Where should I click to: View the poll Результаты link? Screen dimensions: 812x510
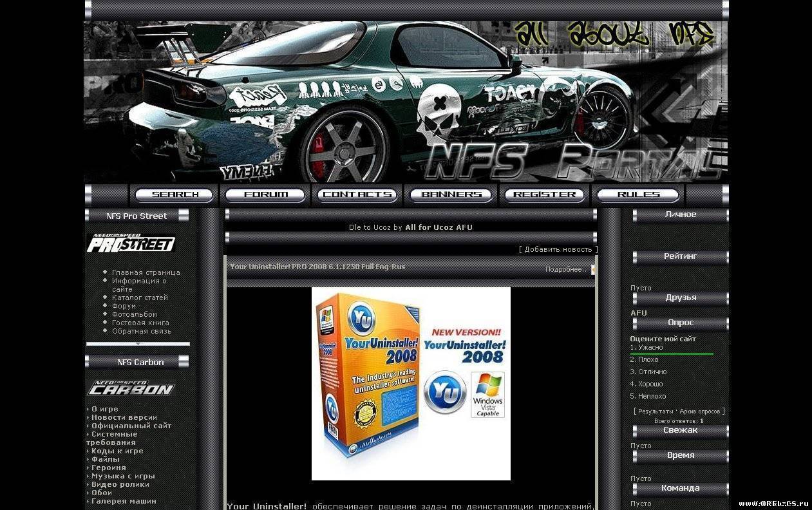(x=656, y=411)
